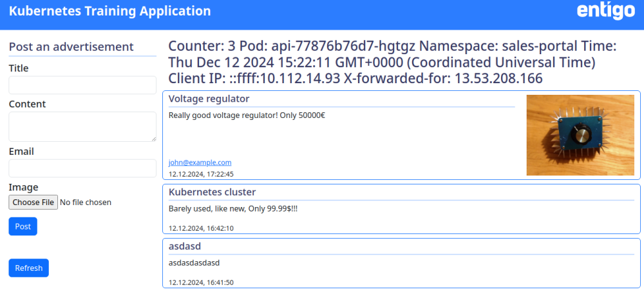Click the Choose File button
The height and width of the screenshot is (296, 644).
pyautogui.click(x=33, y=202)
